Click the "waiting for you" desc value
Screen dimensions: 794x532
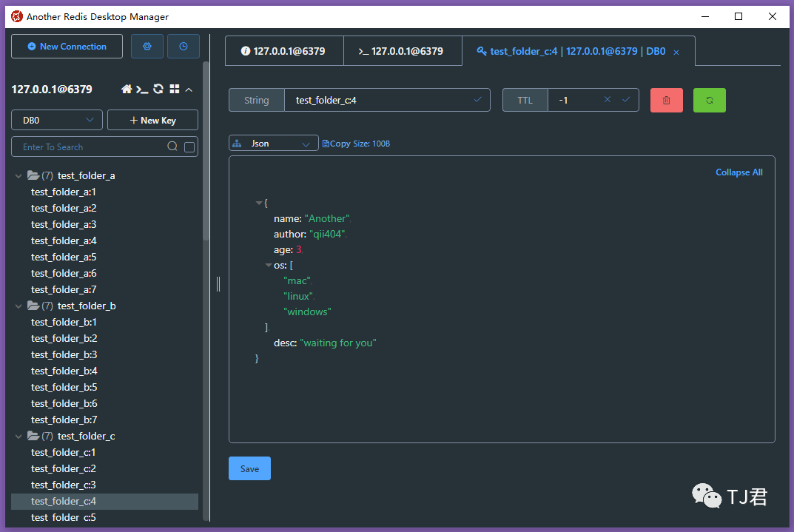tap(337, 343)
